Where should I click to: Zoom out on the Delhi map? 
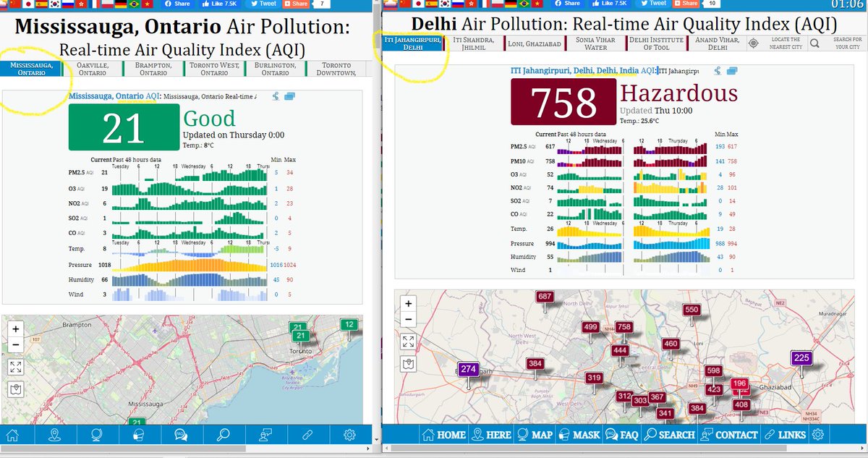pyautogui.click(x=408, y=320)
